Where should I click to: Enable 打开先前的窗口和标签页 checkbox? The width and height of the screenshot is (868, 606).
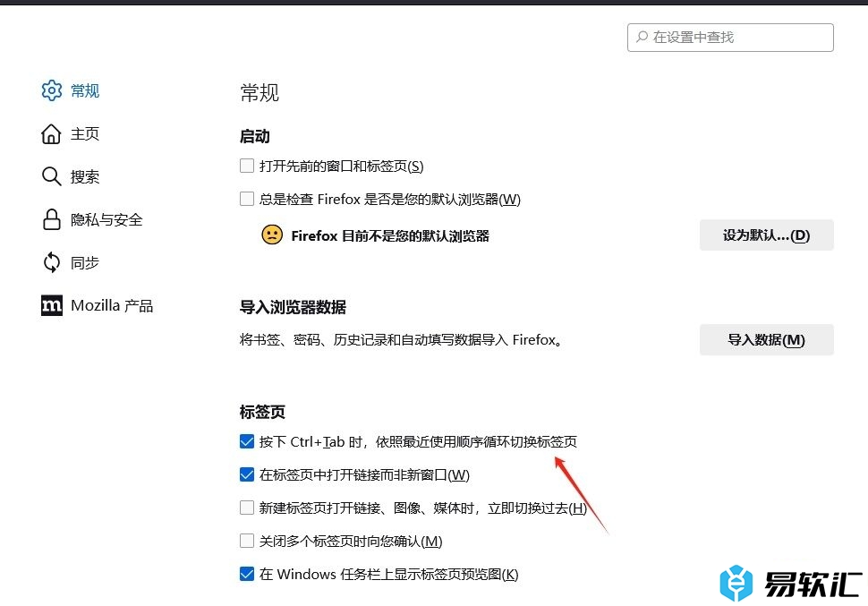point(247,166)
